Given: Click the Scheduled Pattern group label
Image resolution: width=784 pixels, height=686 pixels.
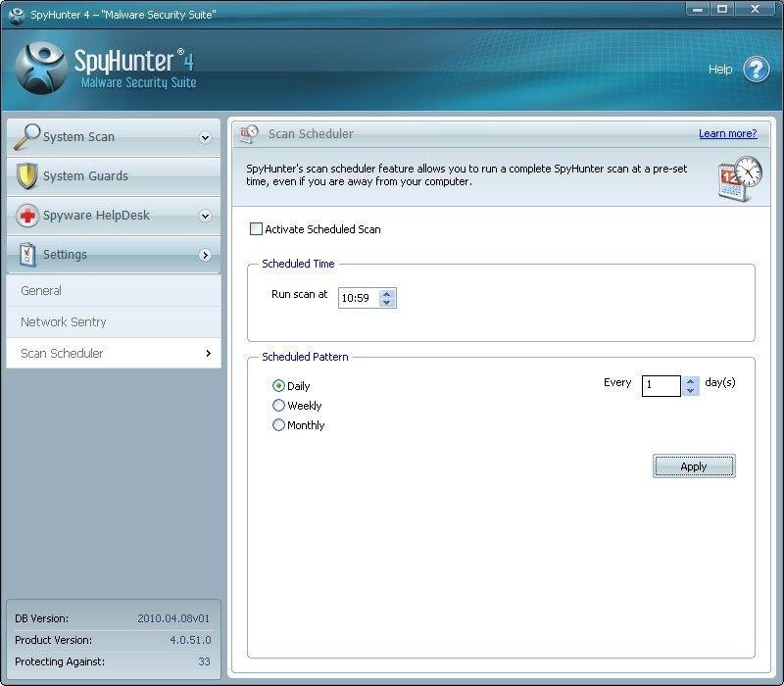Looking at the screenshot, I should (x=305, y=357).
